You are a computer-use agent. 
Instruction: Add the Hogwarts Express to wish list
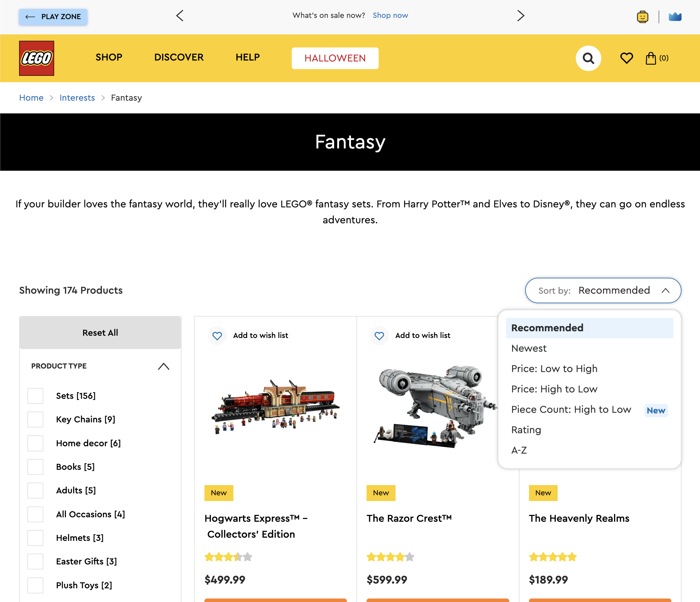217,335
